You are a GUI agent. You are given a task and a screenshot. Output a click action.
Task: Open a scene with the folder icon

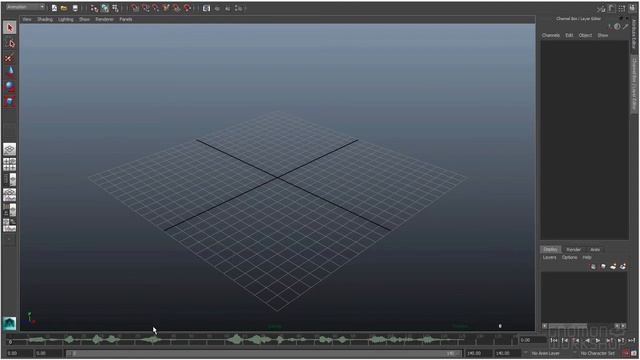[x=64, y=8]
